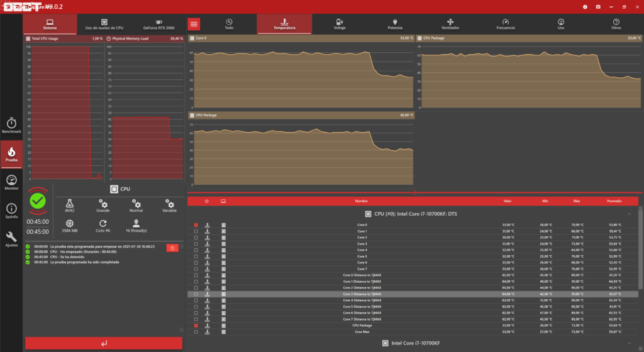644x352 pixels.
Task: Select the Core 7 Distance to TjMAX row
Action: click(413, 319)
